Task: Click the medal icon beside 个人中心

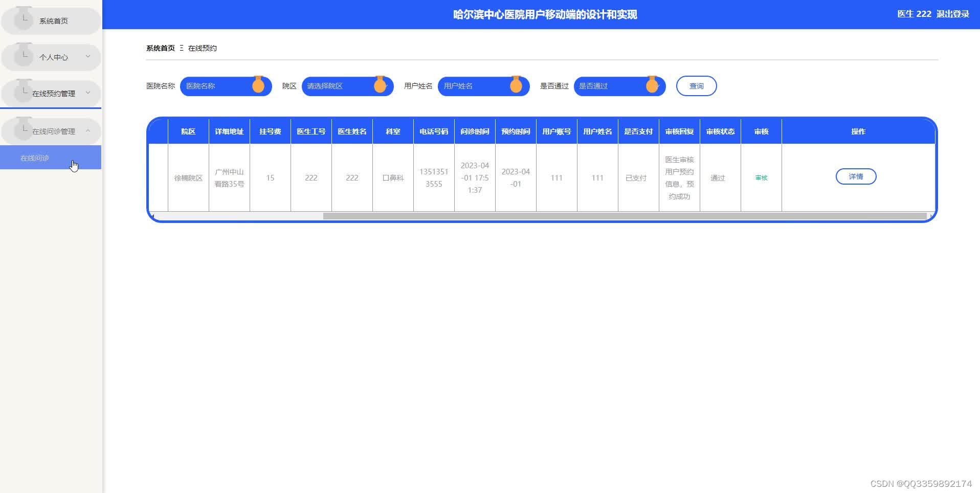Action: pos(24,55)
